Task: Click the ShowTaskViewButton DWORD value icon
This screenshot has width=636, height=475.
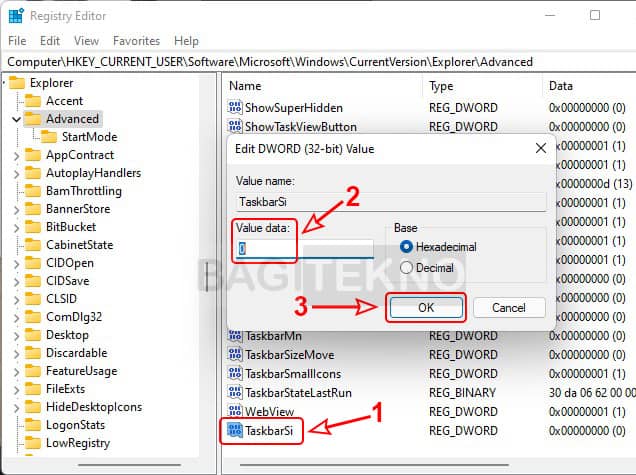Action: click(235, 126)
